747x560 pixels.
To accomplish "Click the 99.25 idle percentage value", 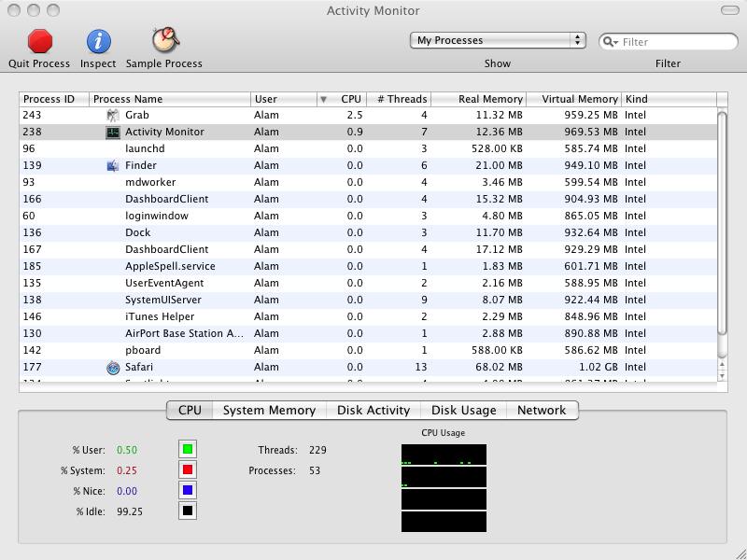I will [x=130, y=511].
